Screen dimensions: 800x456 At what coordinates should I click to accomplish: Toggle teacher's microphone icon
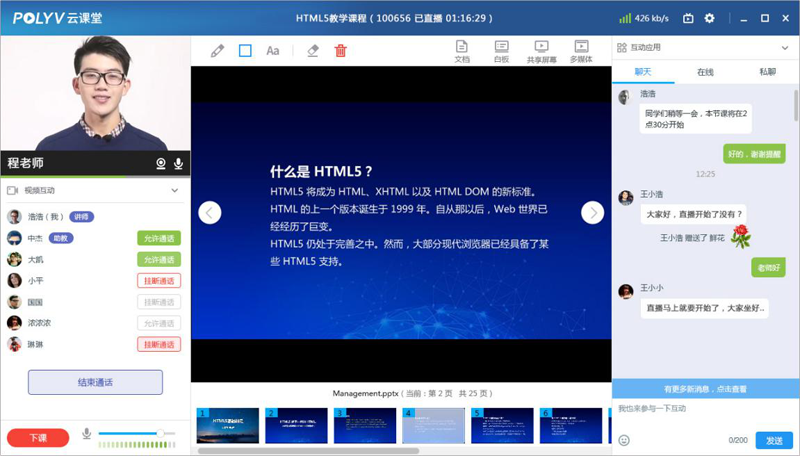point(179,163)
